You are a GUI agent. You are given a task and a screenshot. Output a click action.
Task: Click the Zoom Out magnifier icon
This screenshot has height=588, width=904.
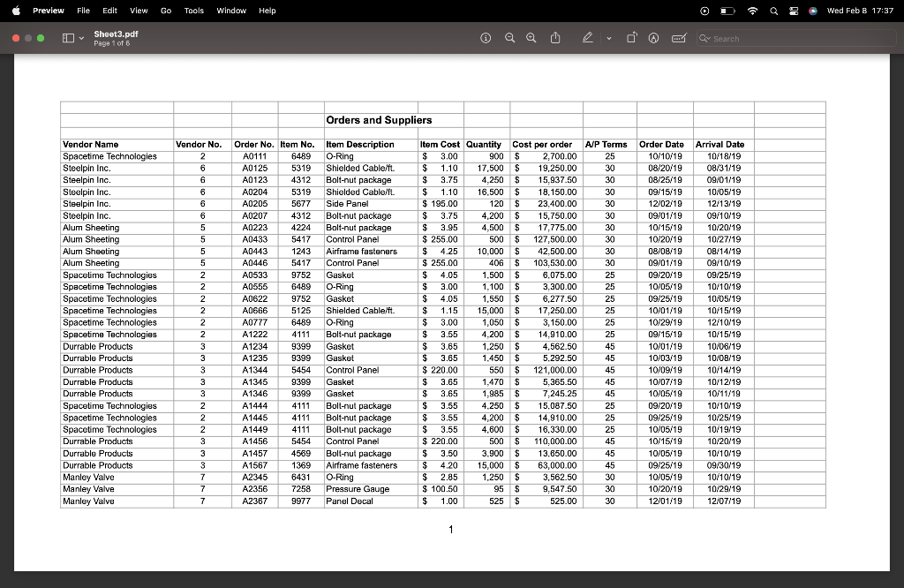pyautogui.click(x=509, y=38)
